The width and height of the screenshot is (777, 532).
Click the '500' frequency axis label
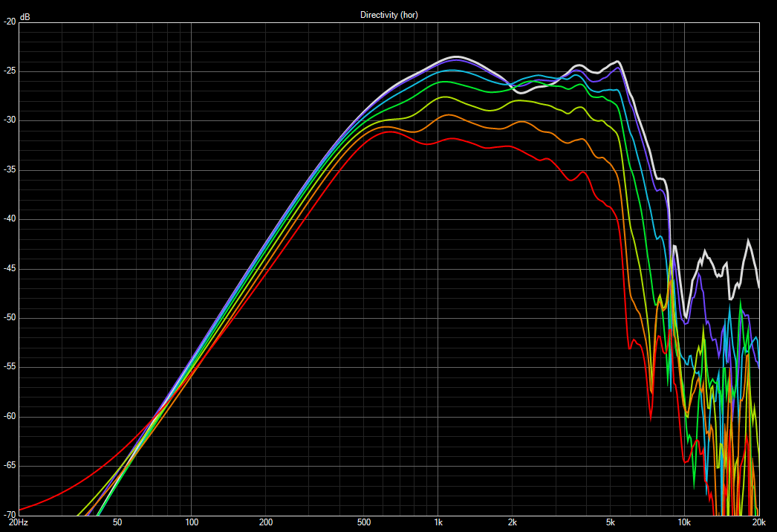[364, 522]
